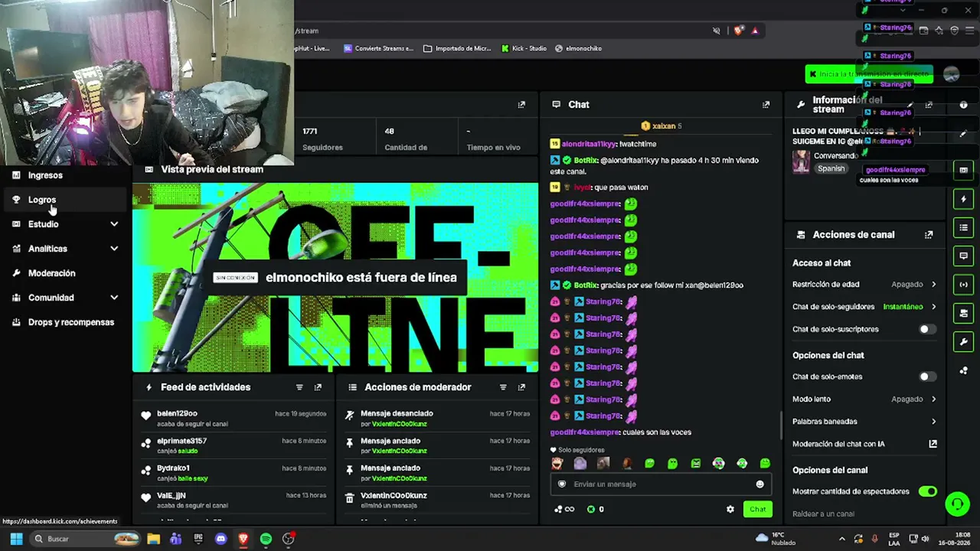Expand the Estudio submenu chevron
The width and height of the screenshot is (980, 551).
point(114,224)
